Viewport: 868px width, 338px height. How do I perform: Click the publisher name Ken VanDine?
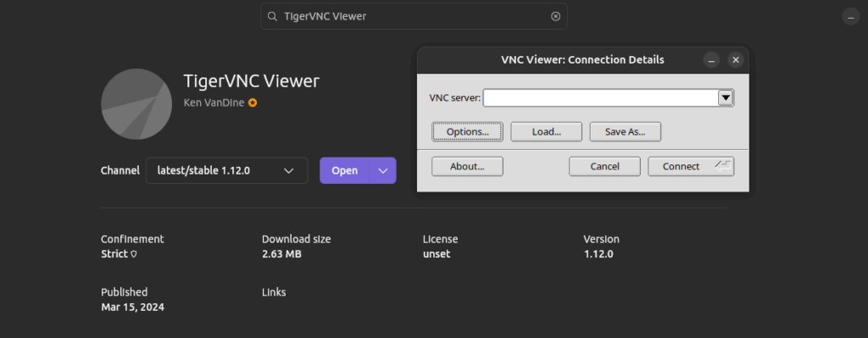point(214,103)
